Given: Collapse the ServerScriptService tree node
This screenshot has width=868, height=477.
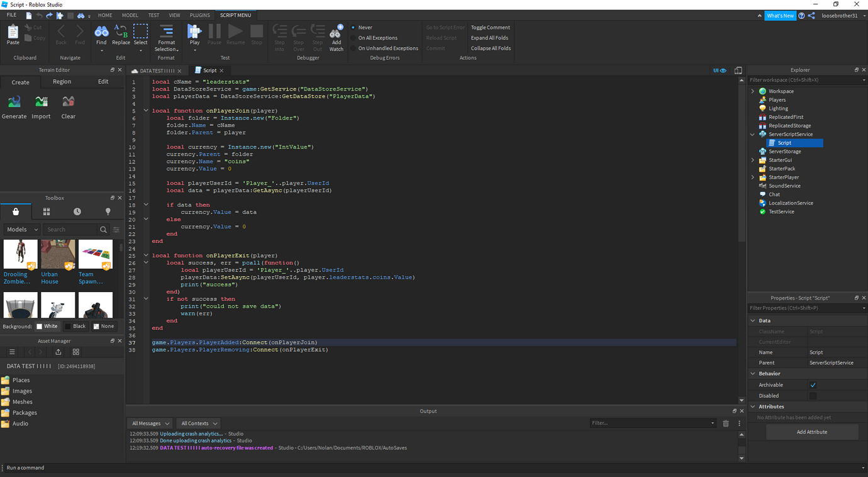Looking at the screenshot, I should pyautogui.click(x=752, y=134).
